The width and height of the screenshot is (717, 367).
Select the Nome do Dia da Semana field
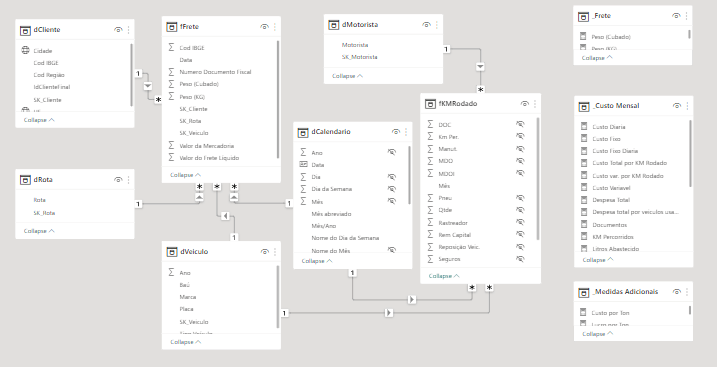click(345, 238)
